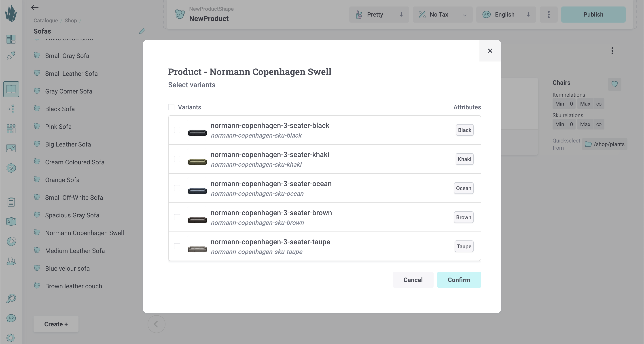644x344 pixels.
Task: Open the orders clipboard icon in sidebar
Action: point(11,202)
